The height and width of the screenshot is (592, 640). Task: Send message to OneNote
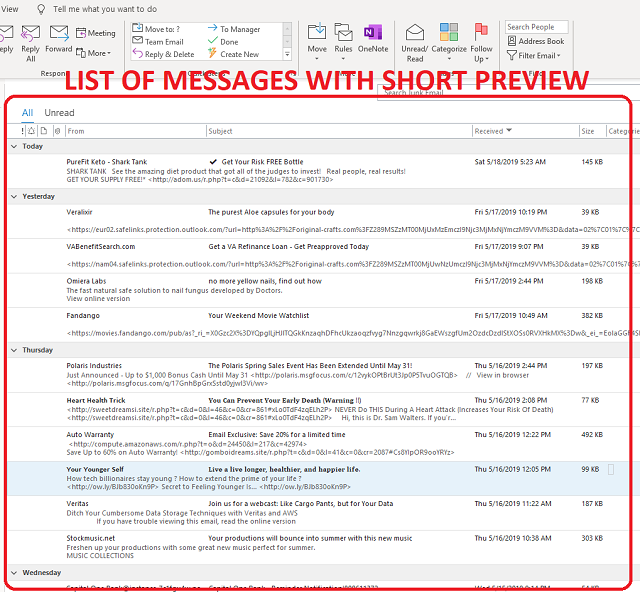pyautogui.click(x=373, y=39)
